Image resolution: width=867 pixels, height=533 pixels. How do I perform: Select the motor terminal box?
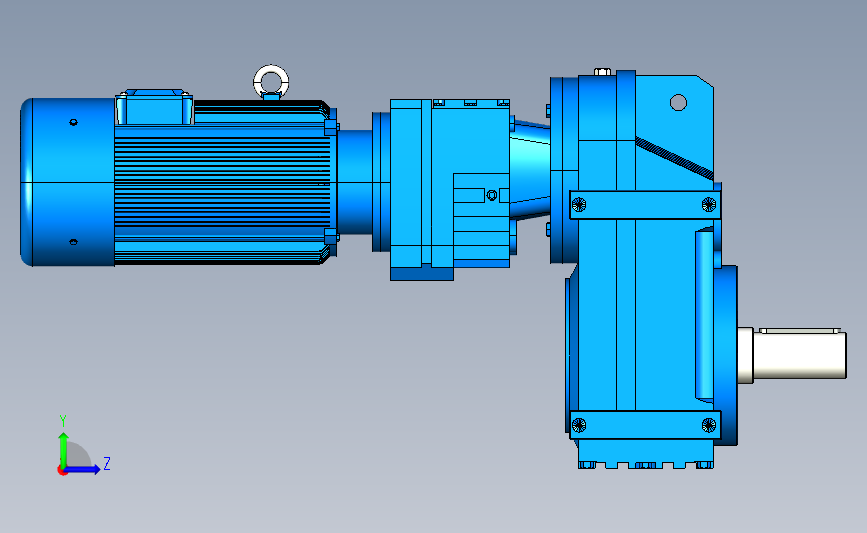154,107
